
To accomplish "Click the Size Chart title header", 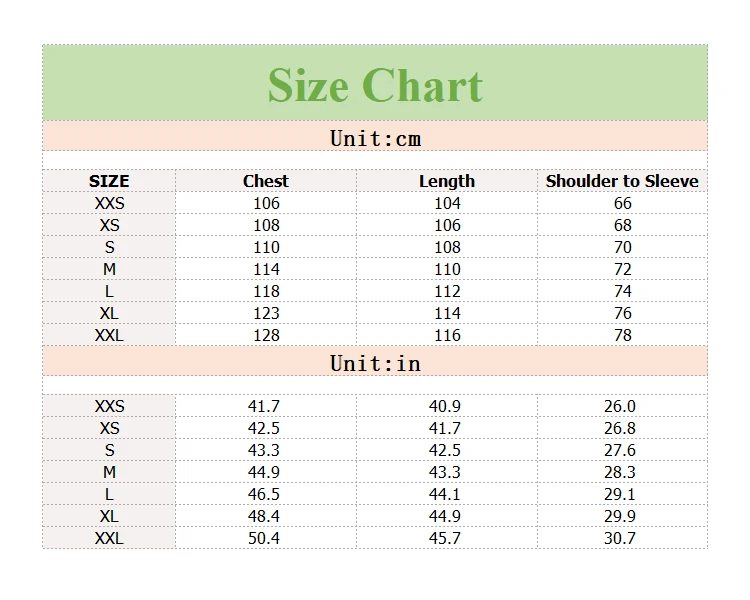I will [x=375, y=85].
